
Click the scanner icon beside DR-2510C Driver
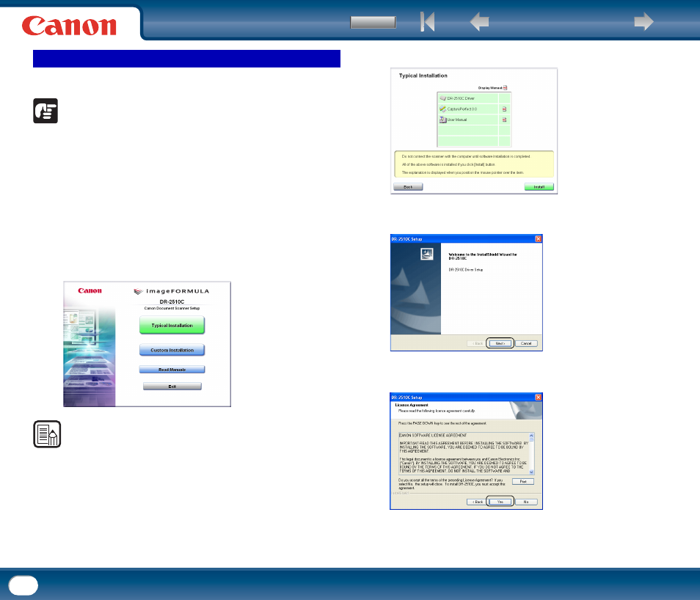click(x=443, y=98)
